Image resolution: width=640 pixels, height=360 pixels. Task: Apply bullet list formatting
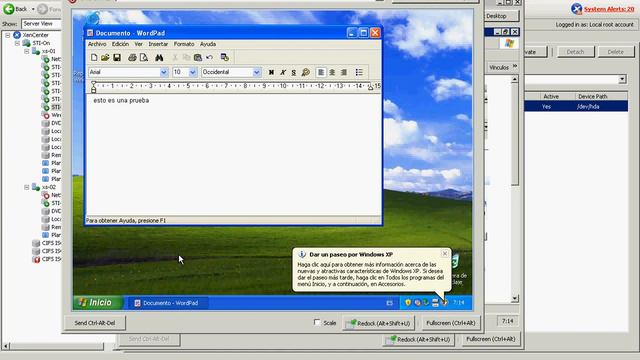359,72
